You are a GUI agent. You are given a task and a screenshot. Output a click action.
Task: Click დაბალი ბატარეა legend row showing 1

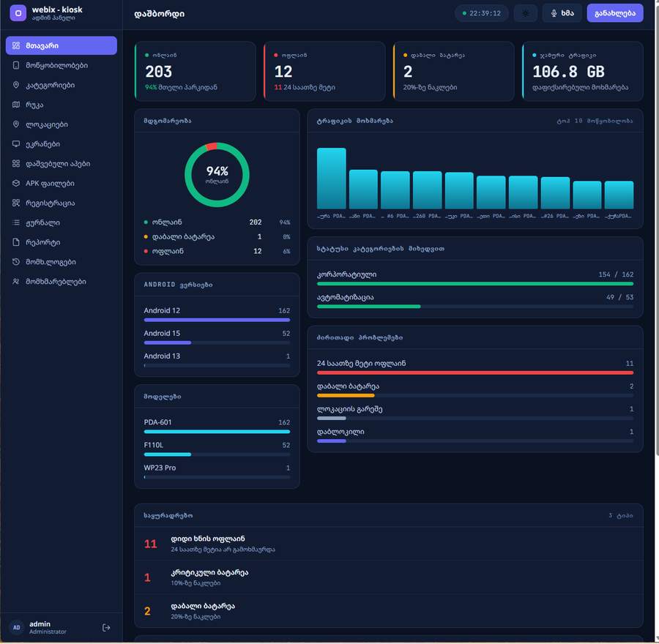pos(217,236)
